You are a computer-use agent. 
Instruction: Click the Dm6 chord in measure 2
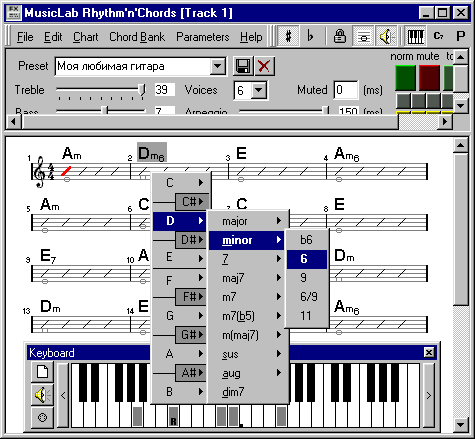152,153
